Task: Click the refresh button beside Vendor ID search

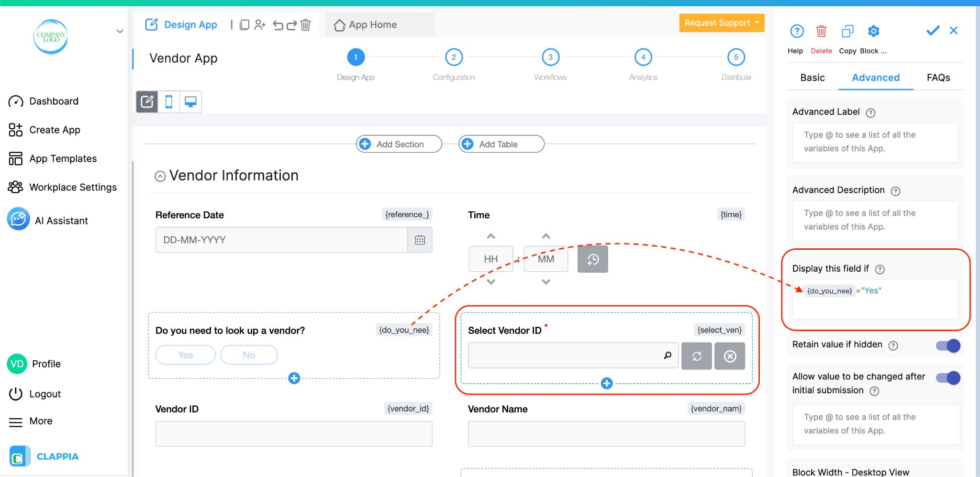Action: click(697, 356)
